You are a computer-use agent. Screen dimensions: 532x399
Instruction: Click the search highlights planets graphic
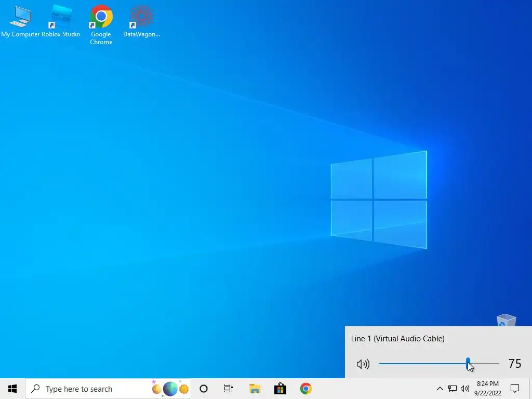(170, 389)
